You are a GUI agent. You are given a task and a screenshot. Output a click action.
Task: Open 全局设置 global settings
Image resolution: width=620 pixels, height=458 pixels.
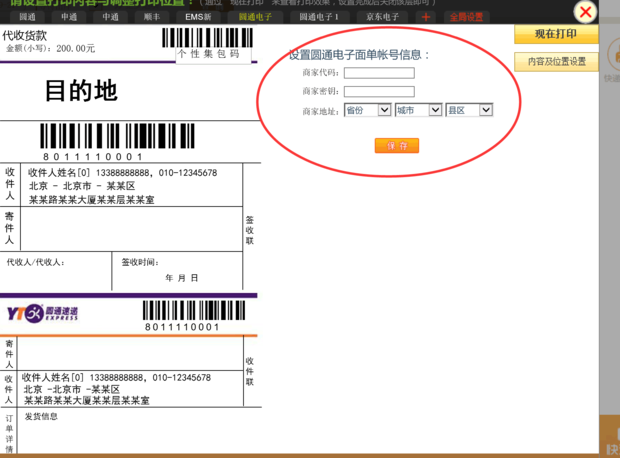tap(467, 17)
